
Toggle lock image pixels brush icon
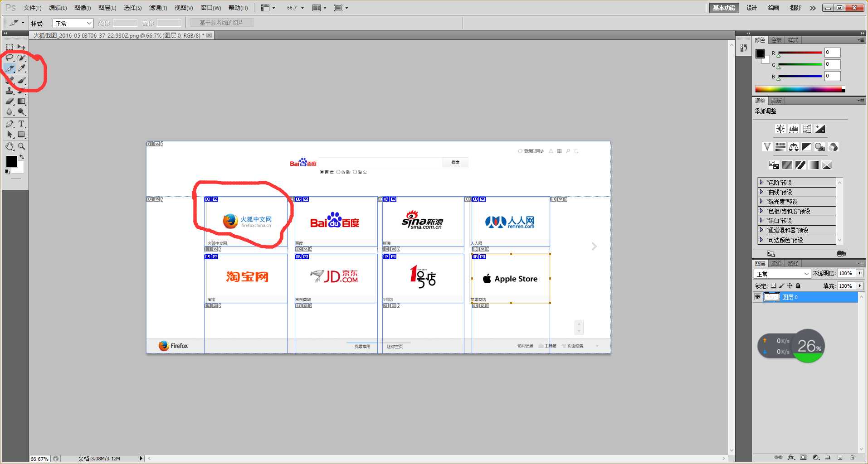pos(781,285)
